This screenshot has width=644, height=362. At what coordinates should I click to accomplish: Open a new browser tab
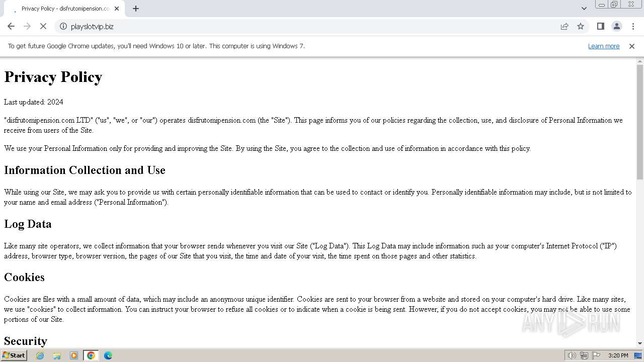pyautogui.click(x=136, y=9)
